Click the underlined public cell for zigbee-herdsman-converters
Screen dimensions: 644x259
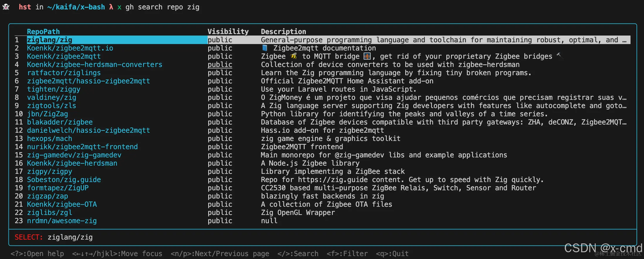220,65
